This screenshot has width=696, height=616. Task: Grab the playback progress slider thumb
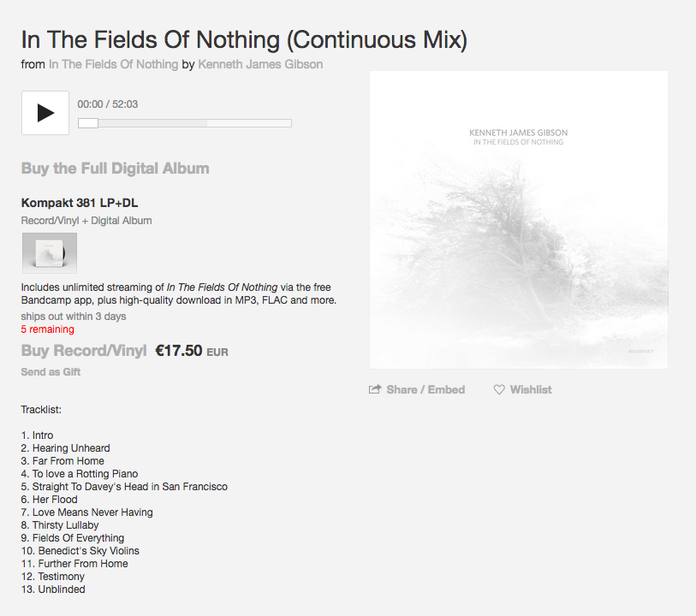88,123
